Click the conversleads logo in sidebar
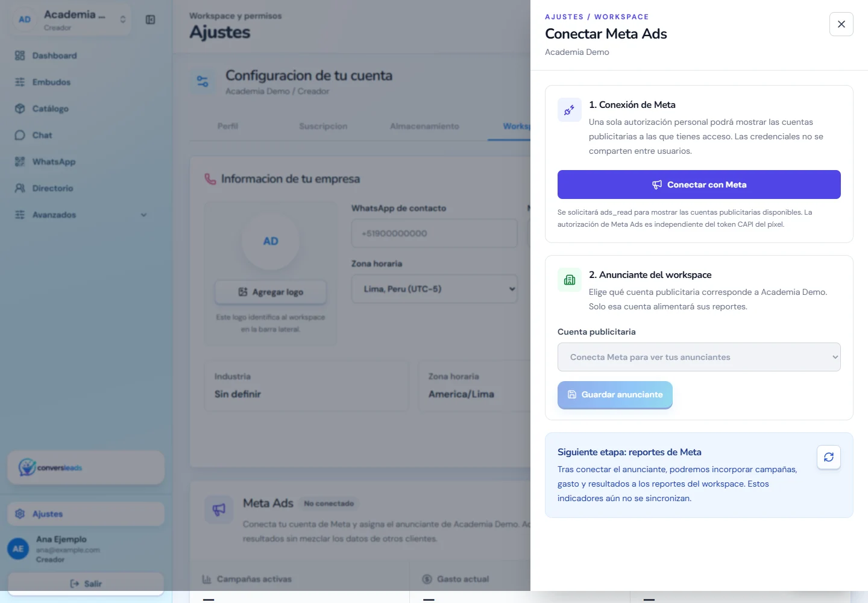Viewport: 868px width, 603px height. pos(51,467)
